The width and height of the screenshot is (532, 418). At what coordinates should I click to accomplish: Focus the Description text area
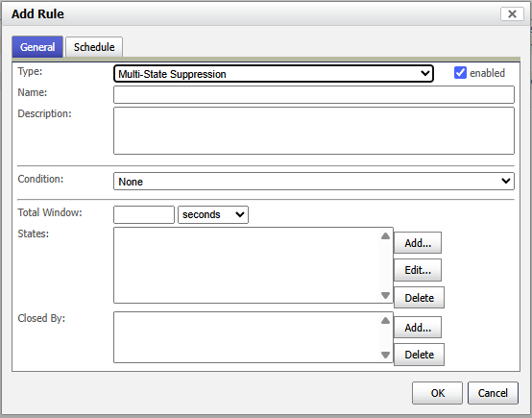[x=314, y=131]
